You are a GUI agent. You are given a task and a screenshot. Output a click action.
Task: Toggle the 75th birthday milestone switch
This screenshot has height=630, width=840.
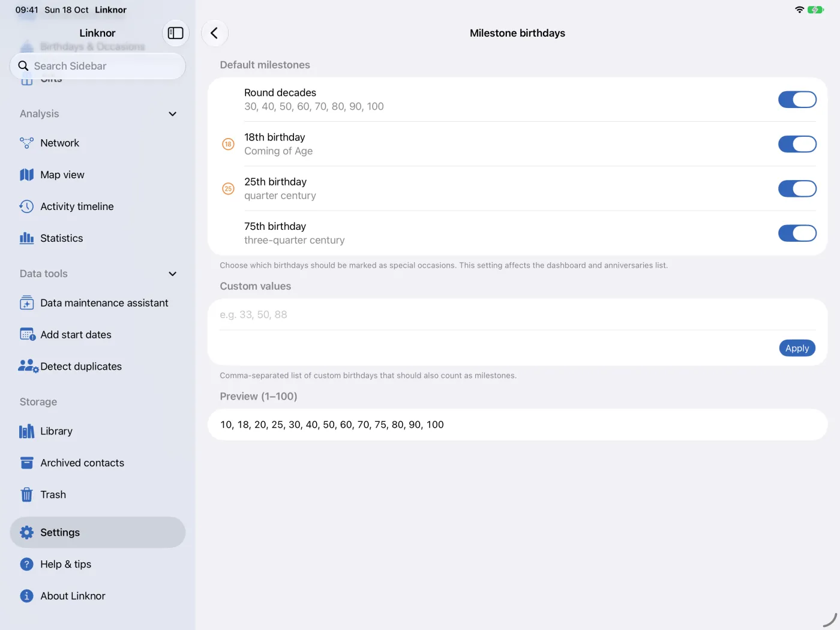(797, 233)
